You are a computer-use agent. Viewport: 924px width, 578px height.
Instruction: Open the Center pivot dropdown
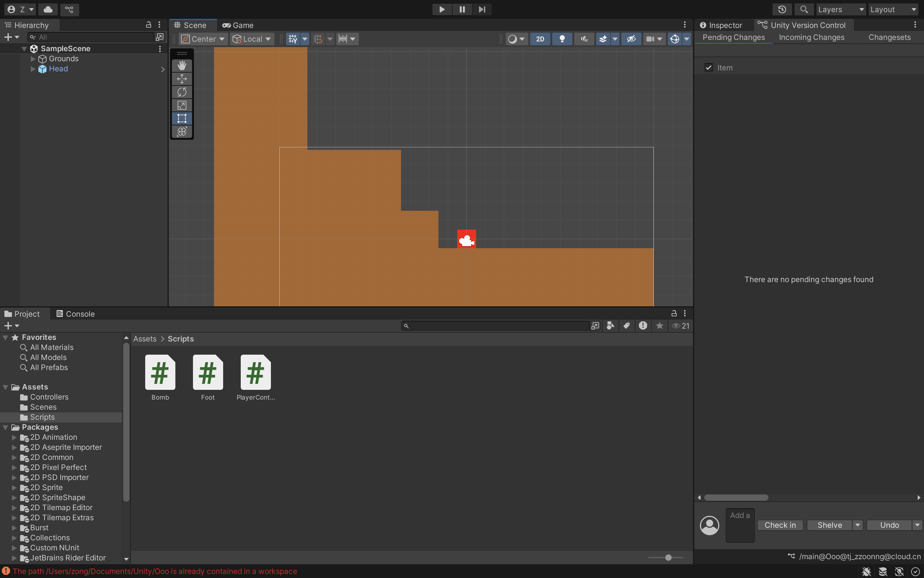[203, 39]
